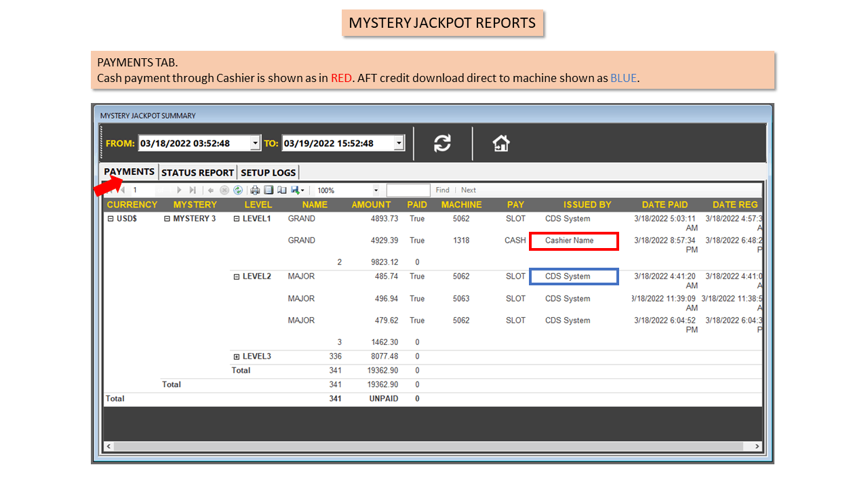Collapse the MYSTERY 3 group
The image size is (868, 488).
coord(167,219)
